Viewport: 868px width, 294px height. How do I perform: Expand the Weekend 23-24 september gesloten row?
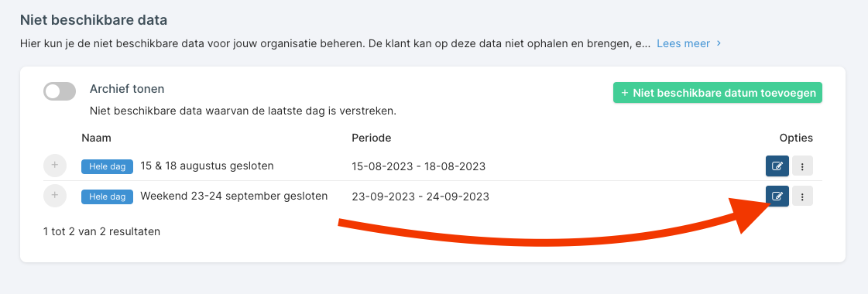[x=55, y=196]
